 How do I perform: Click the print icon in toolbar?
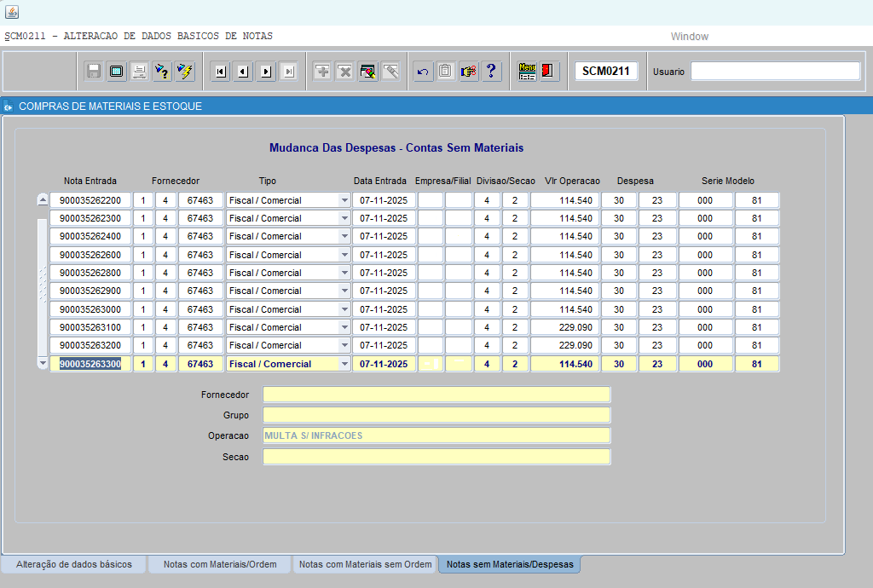[139, 72]
